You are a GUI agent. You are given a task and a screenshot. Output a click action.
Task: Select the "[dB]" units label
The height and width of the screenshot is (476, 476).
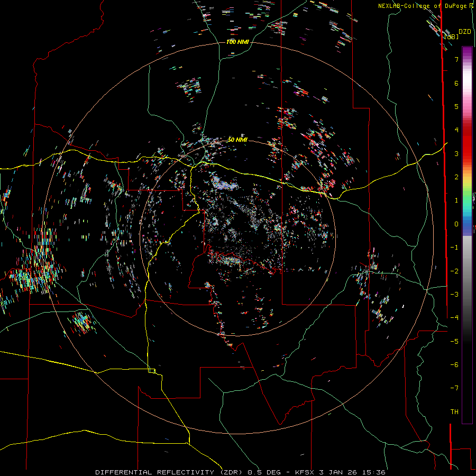[452, 36]
